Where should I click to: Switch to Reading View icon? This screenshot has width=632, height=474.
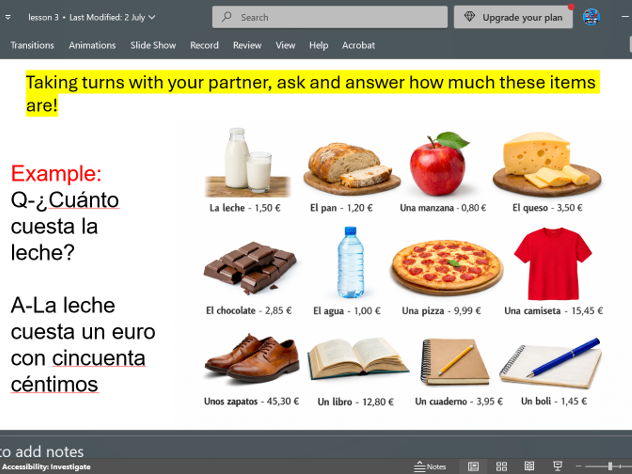pyautogui.click(x=529, y=467)
